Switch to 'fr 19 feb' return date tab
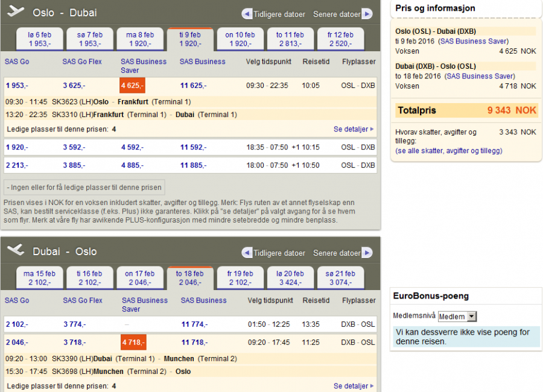Viewport: 543px width, 392px height. (240, 278)
